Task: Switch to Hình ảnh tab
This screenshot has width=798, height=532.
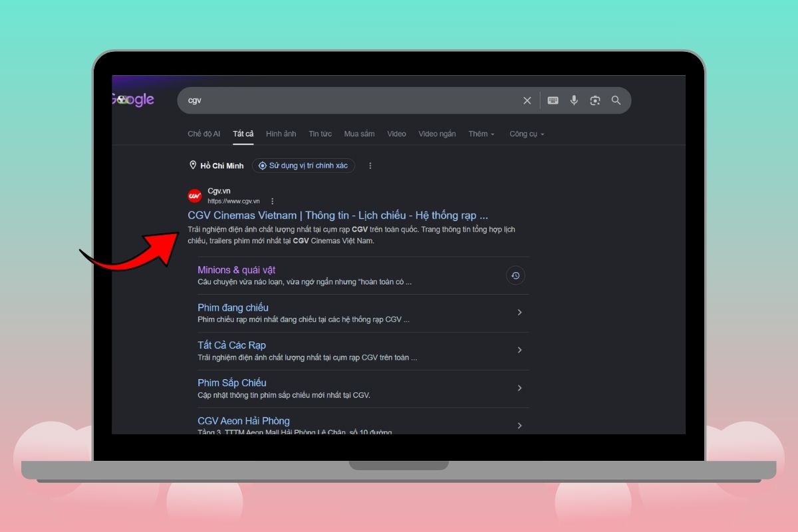Action: pos(281,134)
